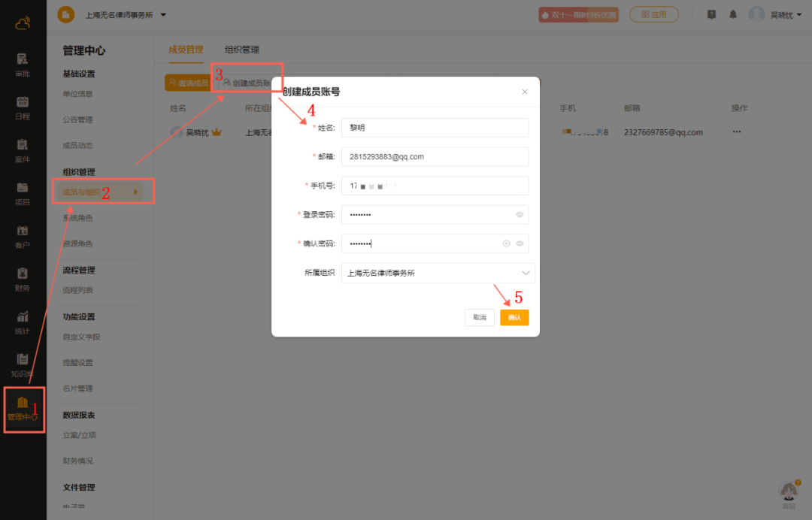
Task: Click the 姓名 input field
Action: (x=435, y=128)
